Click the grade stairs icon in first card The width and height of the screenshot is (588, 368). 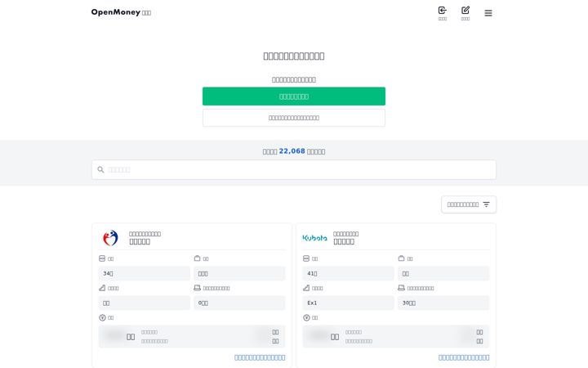102,288
